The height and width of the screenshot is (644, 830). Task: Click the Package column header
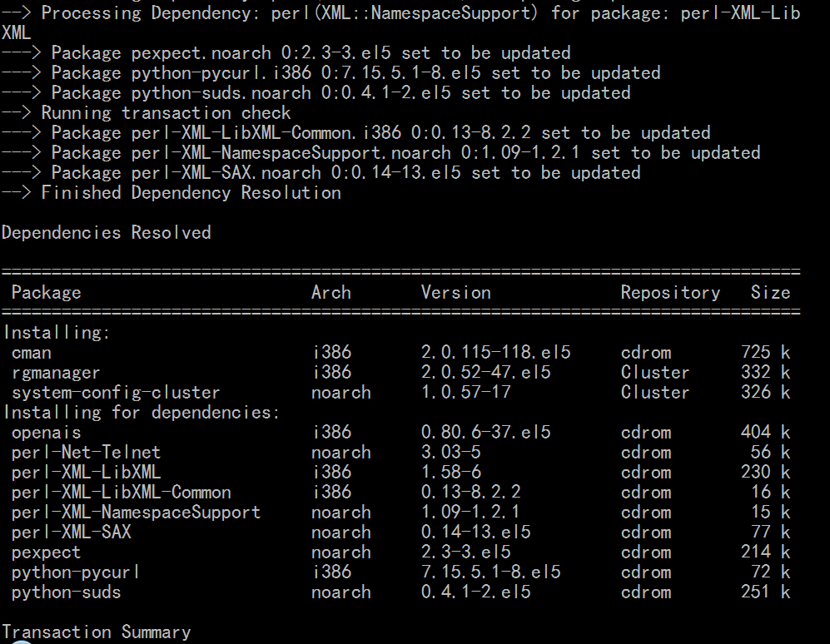click(46, 292)
